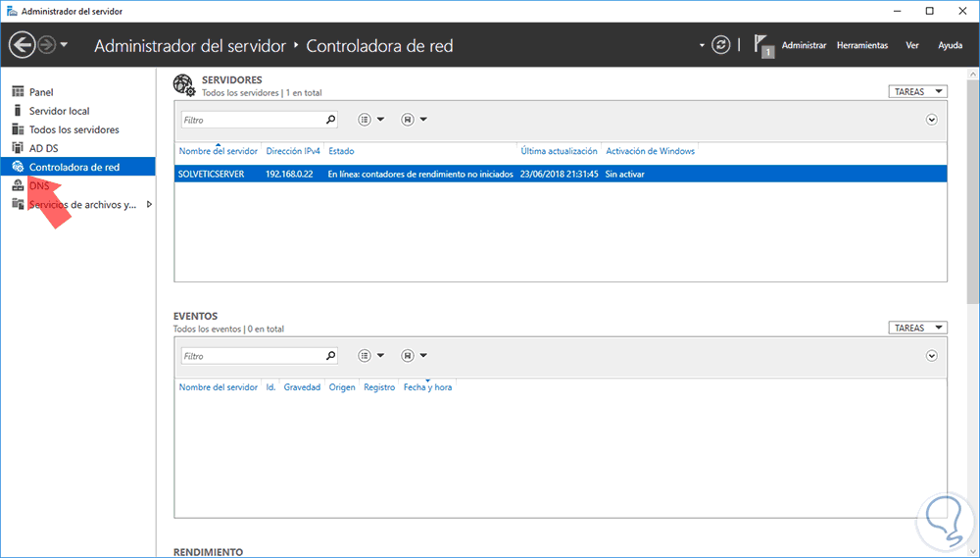Sort events by Origen column
Image resolution: width=980 pixels, height=558 pixels.
coord(342,387)
